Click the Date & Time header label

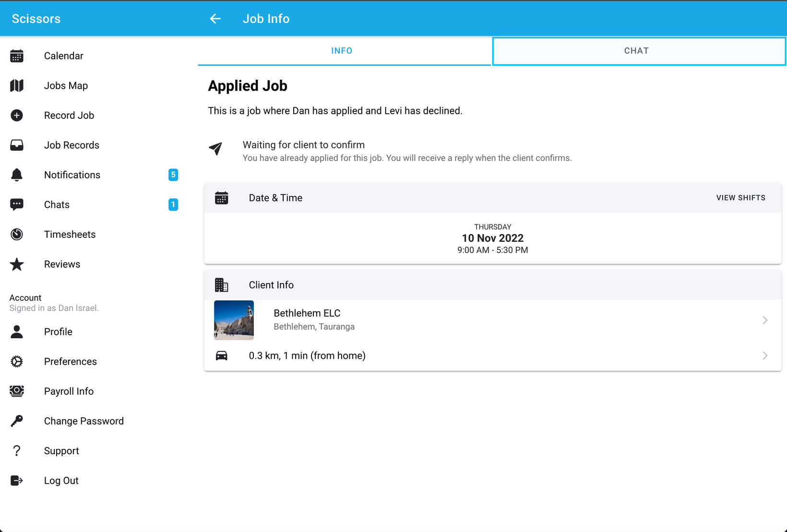click(x=275, y=198)
